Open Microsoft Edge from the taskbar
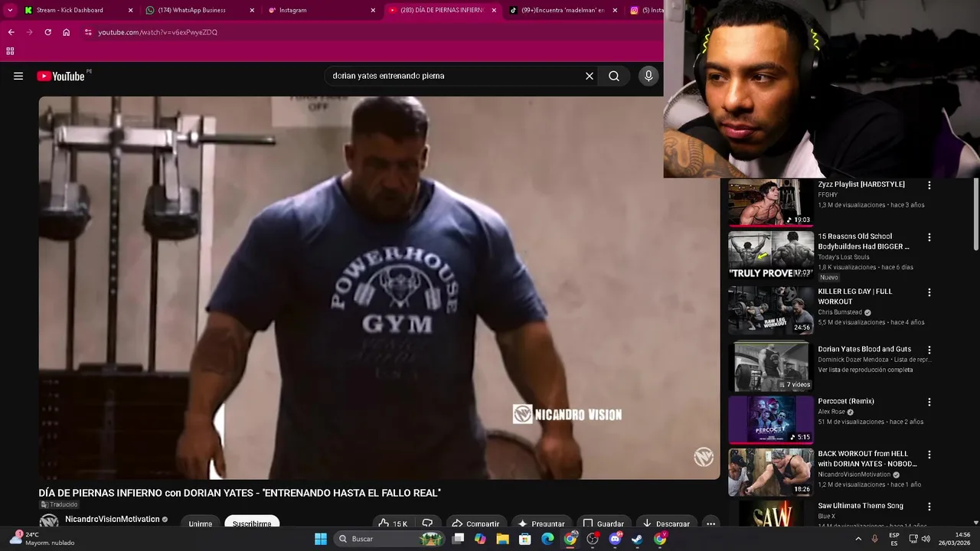Viewport: 980px width, 551px height. click(x=547, y=539)
